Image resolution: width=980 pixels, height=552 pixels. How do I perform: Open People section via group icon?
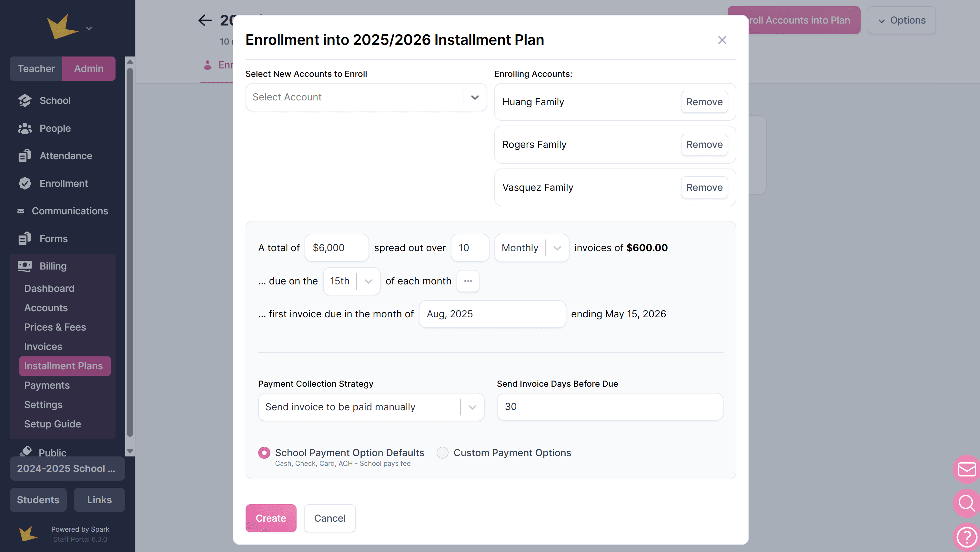click(x=25, y=128)
